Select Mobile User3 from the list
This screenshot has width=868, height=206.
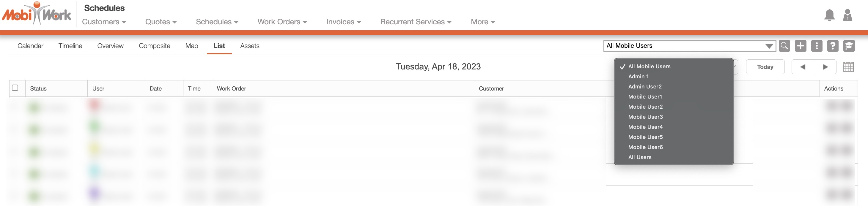coord(645,117)
